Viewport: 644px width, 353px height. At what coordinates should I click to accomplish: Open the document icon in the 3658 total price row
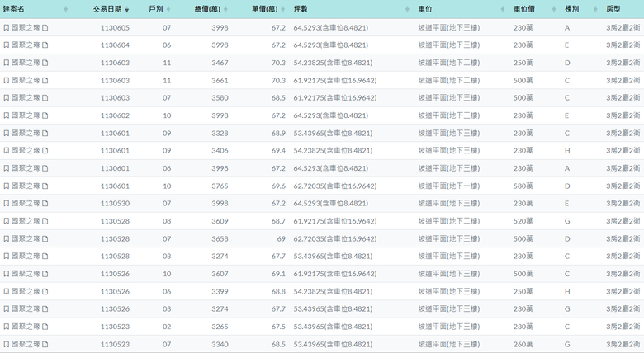(x=45, y=239)
